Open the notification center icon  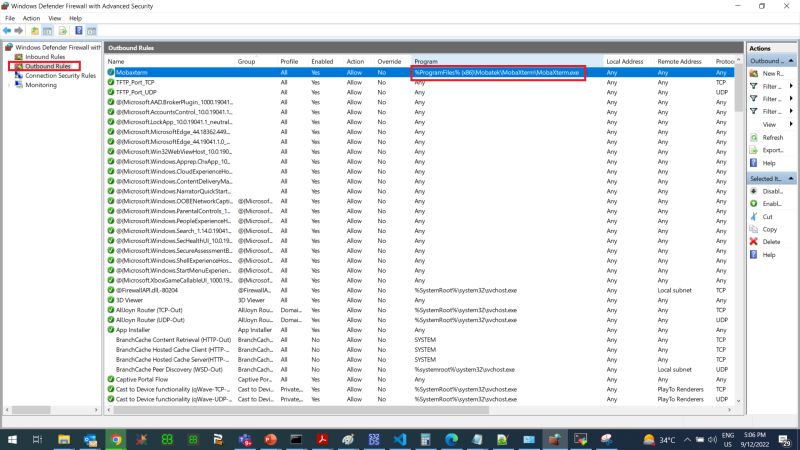point(784,440)
